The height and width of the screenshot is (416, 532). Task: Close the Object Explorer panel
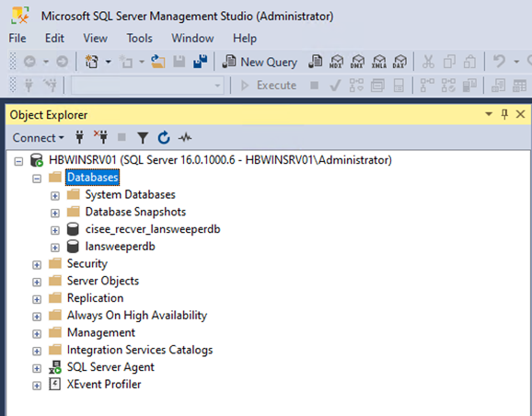pyautogui.click(x=520, y=114)
